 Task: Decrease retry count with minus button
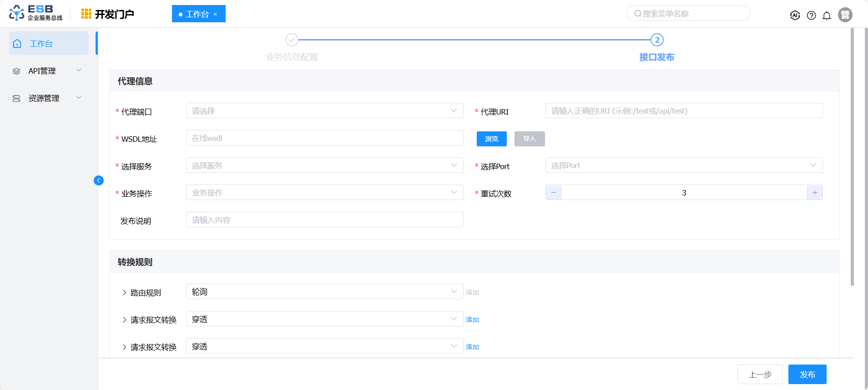(553, 193)
